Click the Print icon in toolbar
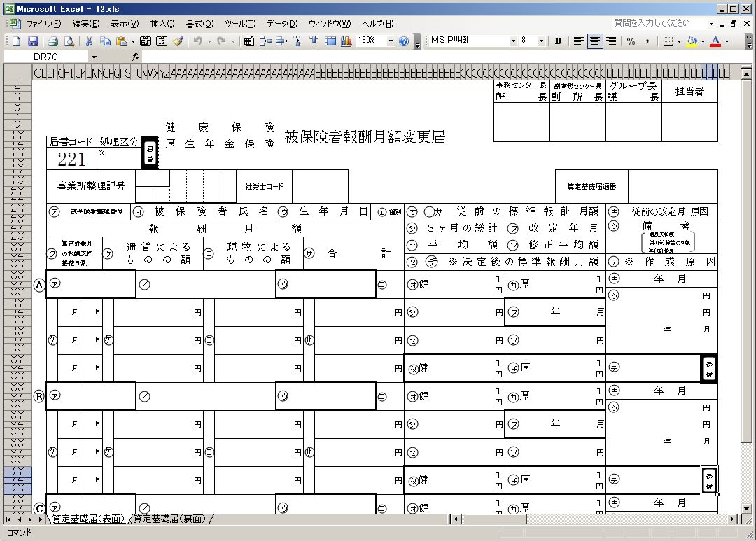 (x=51, y=41)
